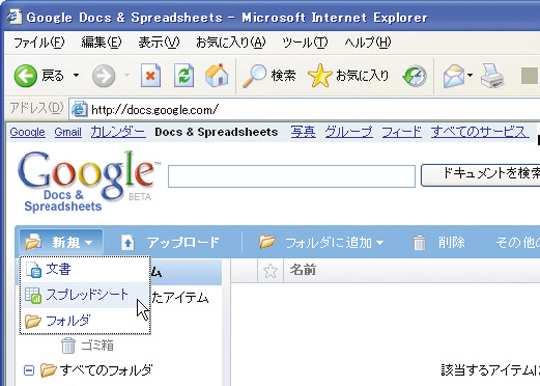Click the Mail envelope icon

pos(454,75)
